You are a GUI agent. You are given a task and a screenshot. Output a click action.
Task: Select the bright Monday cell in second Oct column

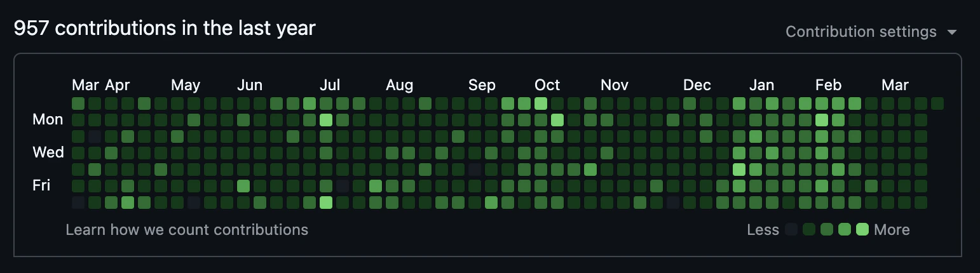557,120
